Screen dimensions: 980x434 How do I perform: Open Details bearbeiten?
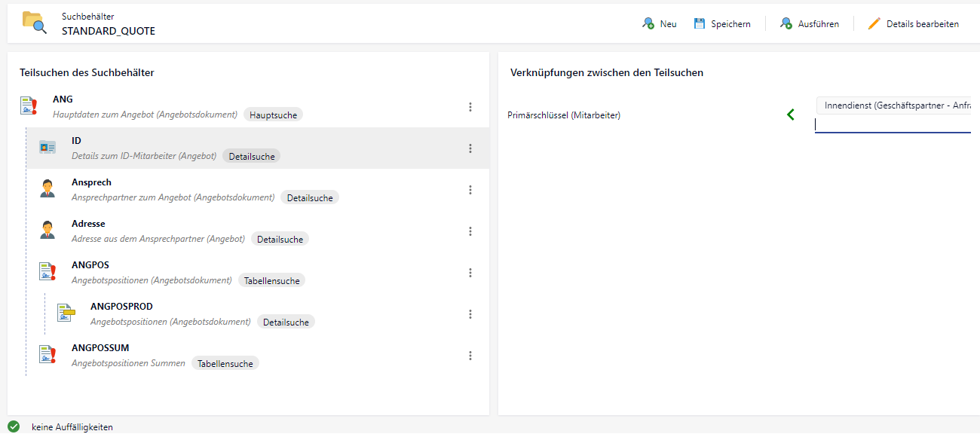coord(914,24)
